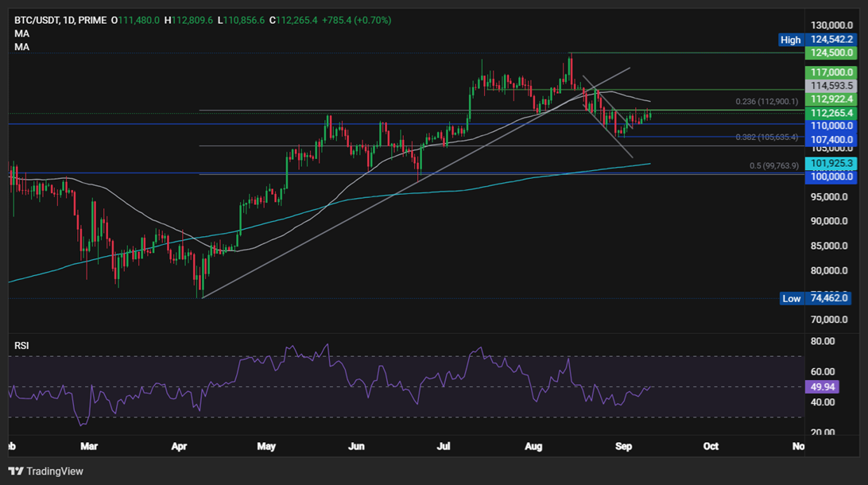Click the 112,265.4 current price label
Viewport: 868px width, 485px height.
[x=831, y=113]
